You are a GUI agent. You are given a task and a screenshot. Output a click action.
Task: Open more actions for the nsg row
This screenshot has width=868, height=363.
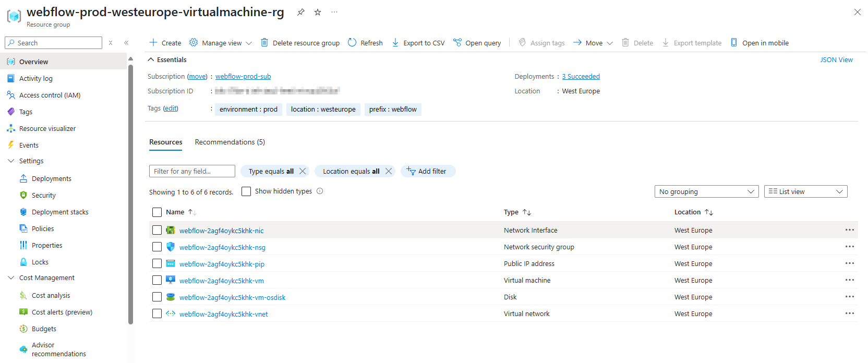850,247
